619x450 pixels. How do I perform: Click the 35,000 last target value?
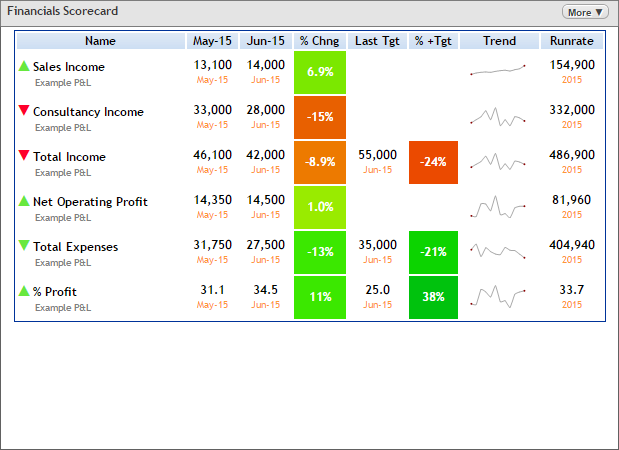point(377,245)
